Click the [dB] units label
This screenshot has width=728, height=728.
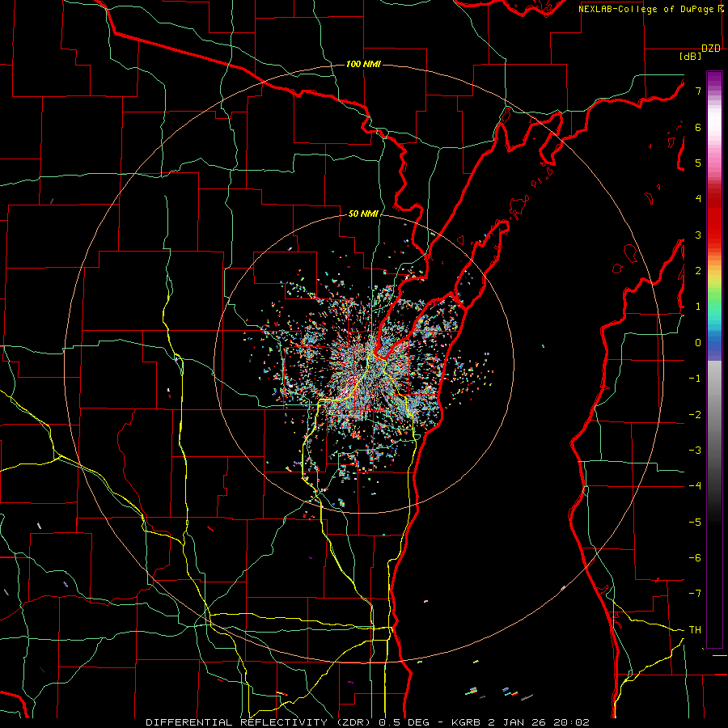[690, 57]
